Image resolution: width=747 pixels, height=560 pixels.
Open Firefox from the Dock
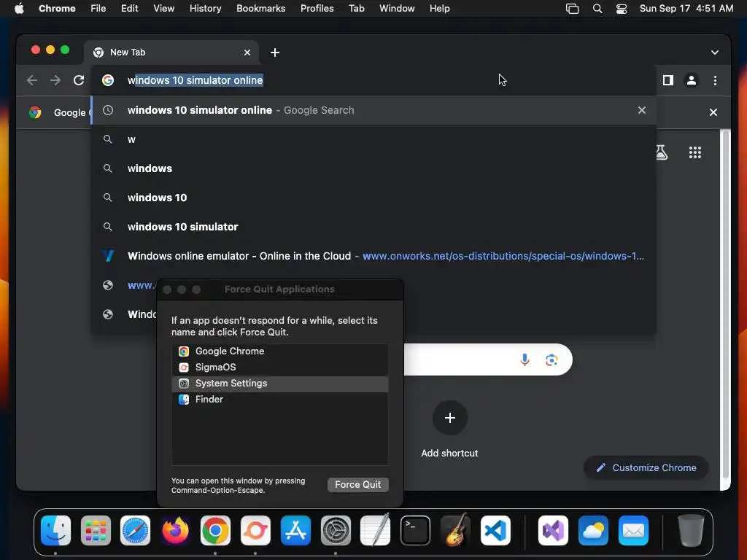[x=175, y=530]
